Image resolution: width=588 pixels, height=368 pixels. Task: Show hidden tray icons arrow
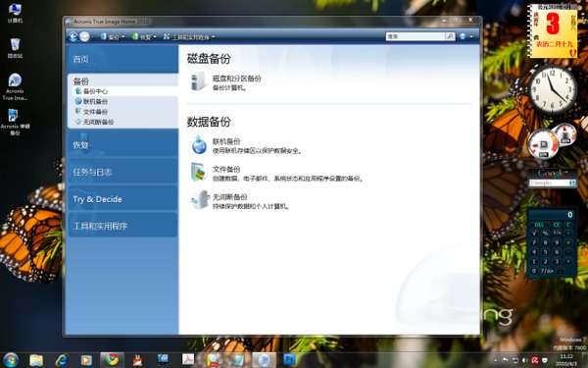[495, 361]
